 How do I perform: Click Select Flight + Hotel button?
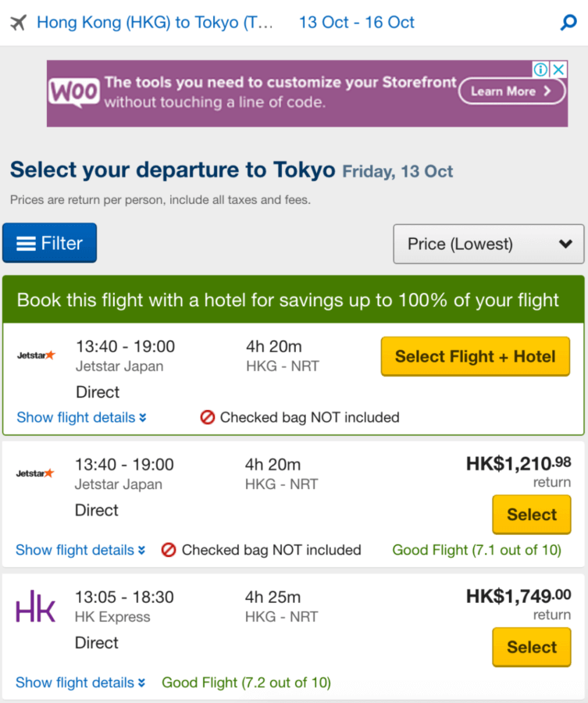pos(476,356)
